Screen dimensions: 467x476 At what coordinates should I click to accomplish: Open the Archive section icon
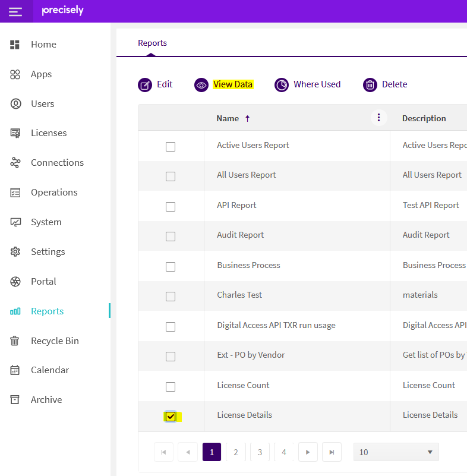[15, 399]
